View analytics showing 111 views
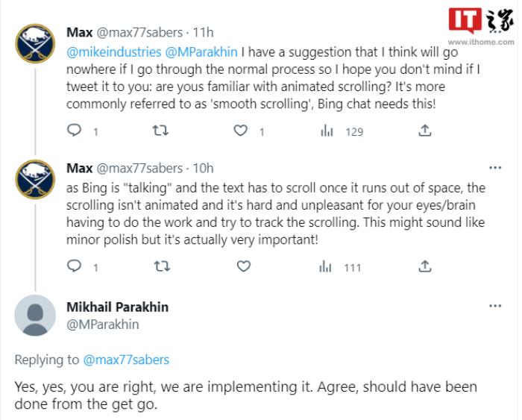522x420 pixels. 326,266
